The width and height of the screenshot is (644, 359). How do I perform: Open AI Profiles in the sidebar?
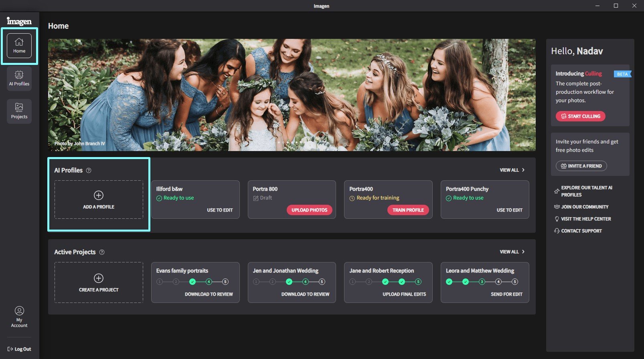click(19, 78)
